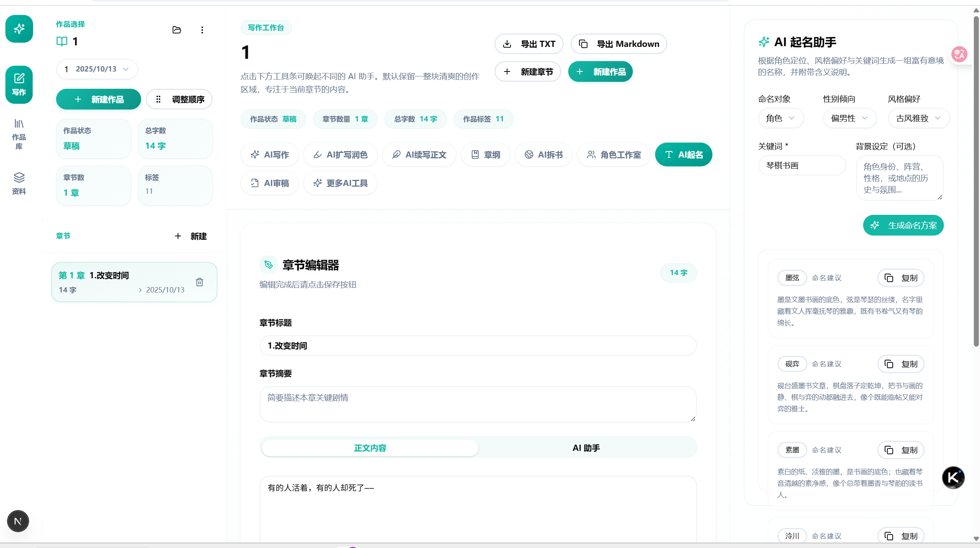
Task: Click 导出 Markdown button
Action: [619, 44]
